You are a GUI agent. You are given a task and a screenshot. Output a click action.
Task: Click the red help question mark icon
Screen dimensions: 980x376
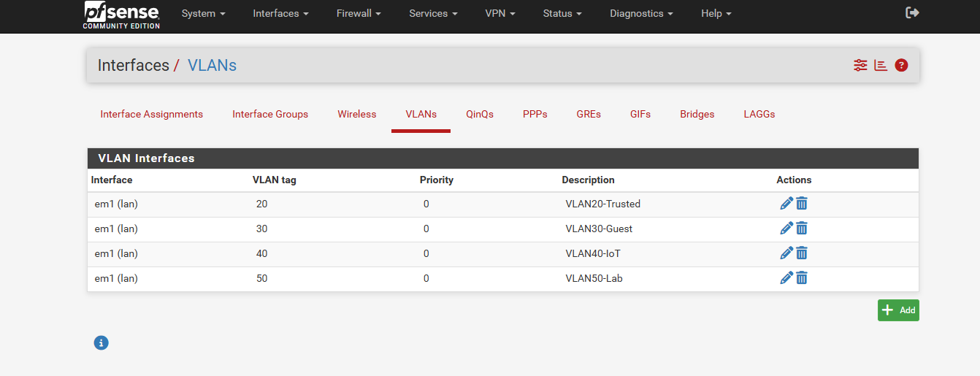(901, 65)
